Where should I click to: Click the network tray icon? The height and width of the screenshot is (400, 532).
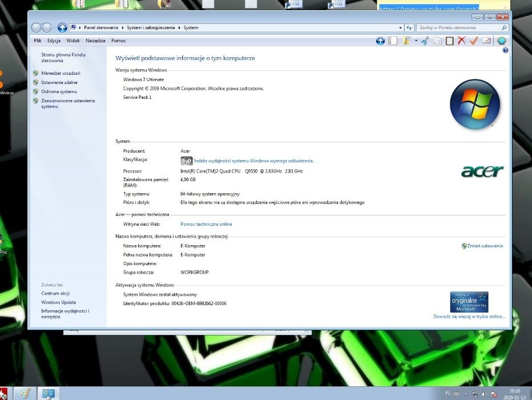coord(475,394)
